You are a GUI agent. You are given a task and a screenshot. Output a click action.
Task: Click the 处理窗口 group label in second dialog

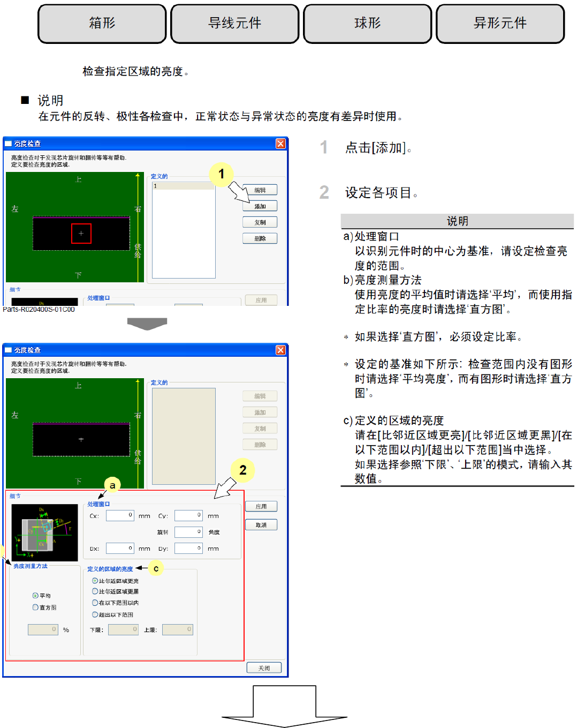click(98, 504)
